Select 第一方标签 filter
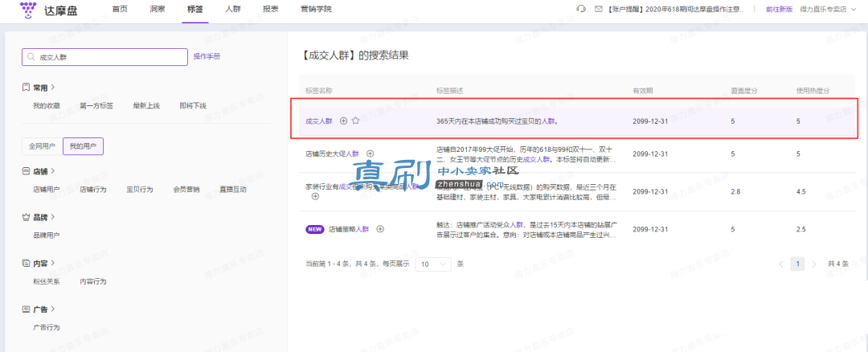The image size is (868, 352). pyautogui.click(x=96, y=106)
